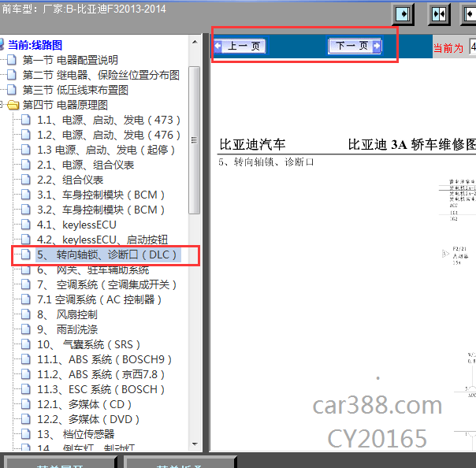Click page icon beside 2.2、组合仪表
The height and width of the screenshot is (468, 476).
[x=25, y=180]
